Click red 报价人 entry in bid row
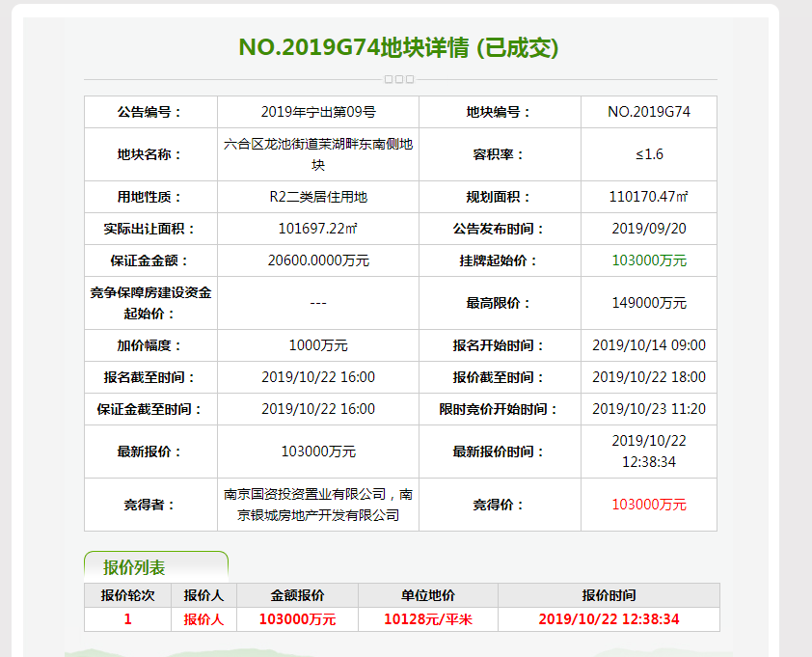812x657 pixels. [203, 619]
